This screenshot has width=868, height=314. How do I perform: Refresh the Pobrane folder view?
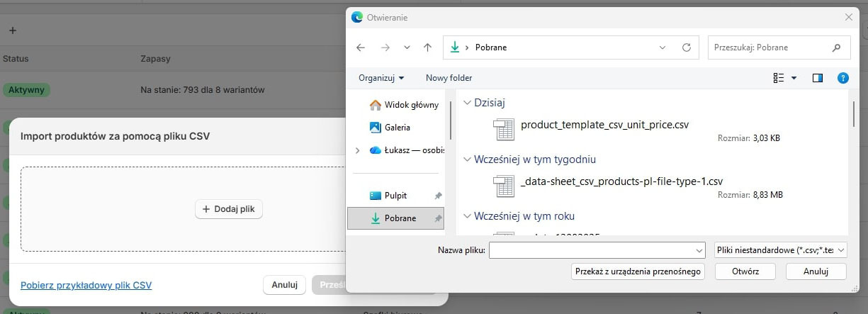coord(686,47)
